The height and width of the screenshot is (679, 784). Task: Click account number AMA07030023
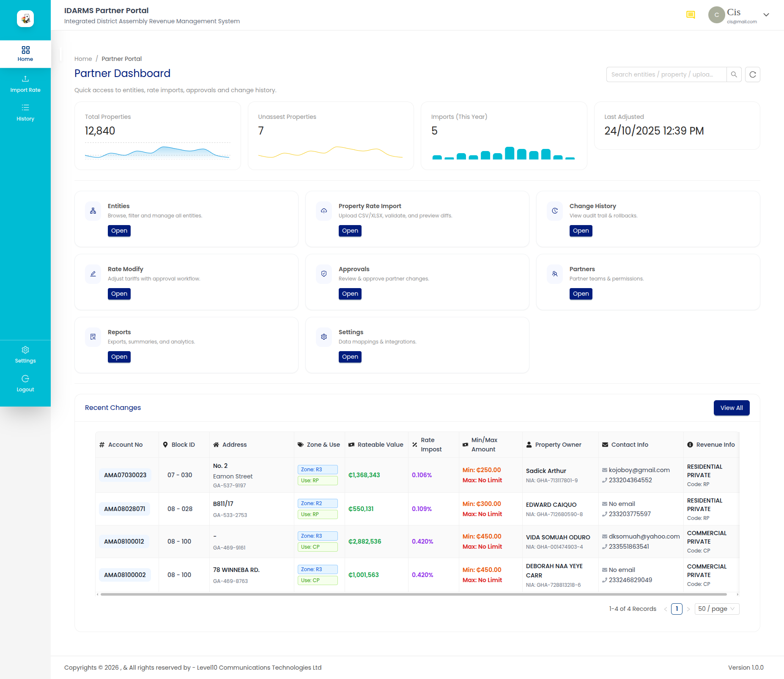tap(125, 475)
